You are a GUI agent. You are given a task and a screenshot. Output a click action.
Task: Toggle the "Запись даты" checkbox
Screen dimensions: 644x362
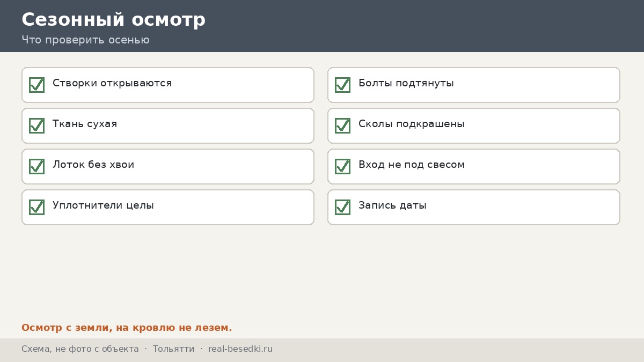342,207
